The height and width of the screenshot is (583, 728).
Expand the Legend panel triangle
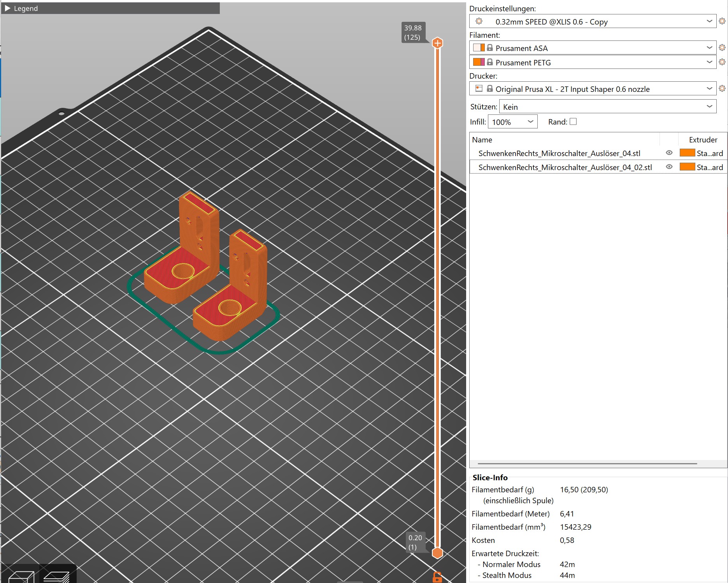(7, 8)
